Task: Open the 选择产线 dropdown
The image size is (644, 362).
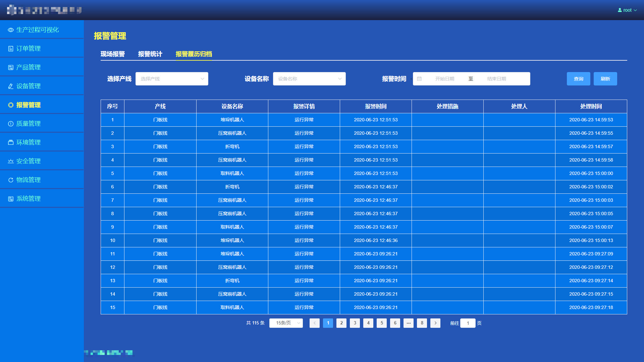Action: (x=172, y=79)
